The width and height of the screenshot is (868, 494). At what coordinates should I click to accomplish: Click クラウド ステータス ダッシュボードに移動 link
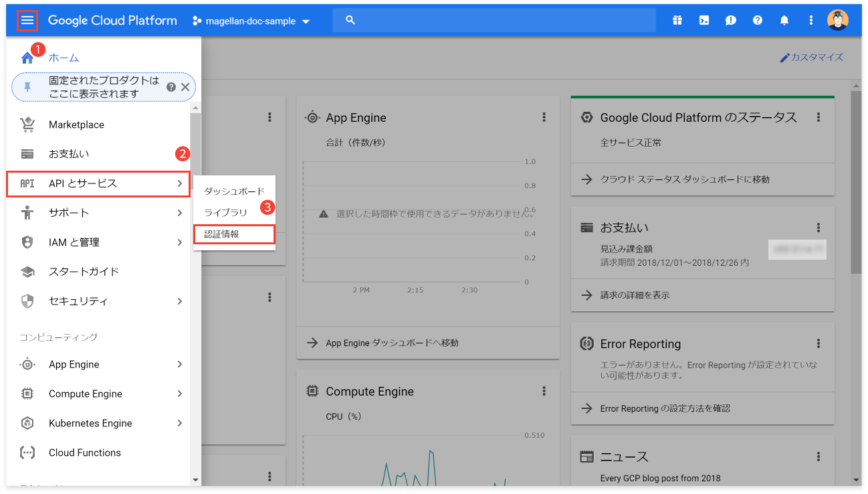pos(685,179)
